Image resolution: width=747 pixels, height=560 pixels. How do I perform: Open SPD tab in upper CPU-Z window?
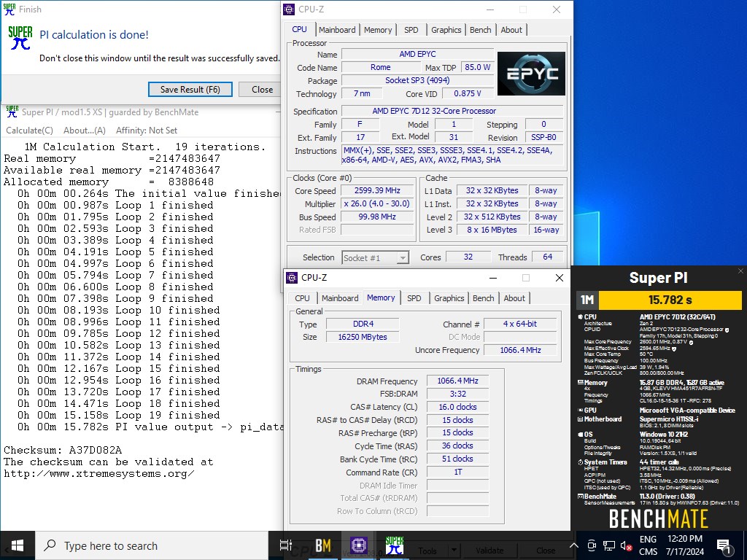pyautogui.click(x=411, y=29)
